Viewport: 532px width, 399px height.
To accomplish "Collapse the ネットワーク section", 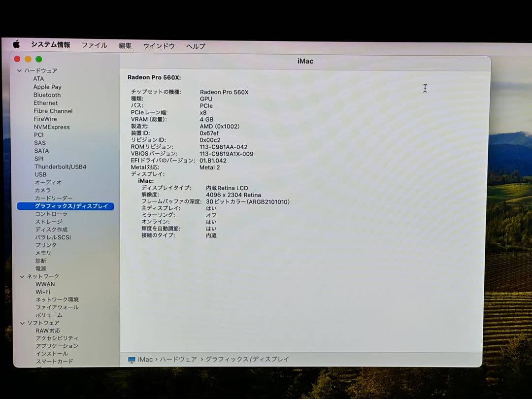I will [x=22, y=276].
